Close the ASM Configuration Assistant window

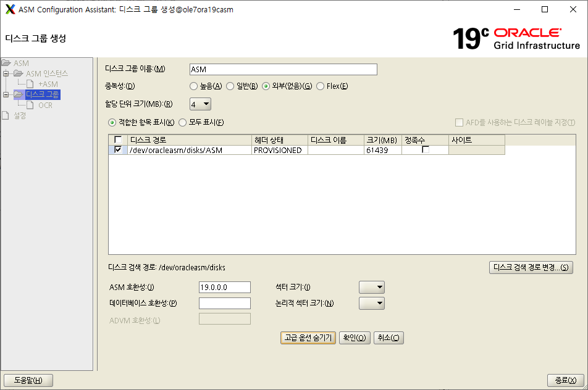573,9
